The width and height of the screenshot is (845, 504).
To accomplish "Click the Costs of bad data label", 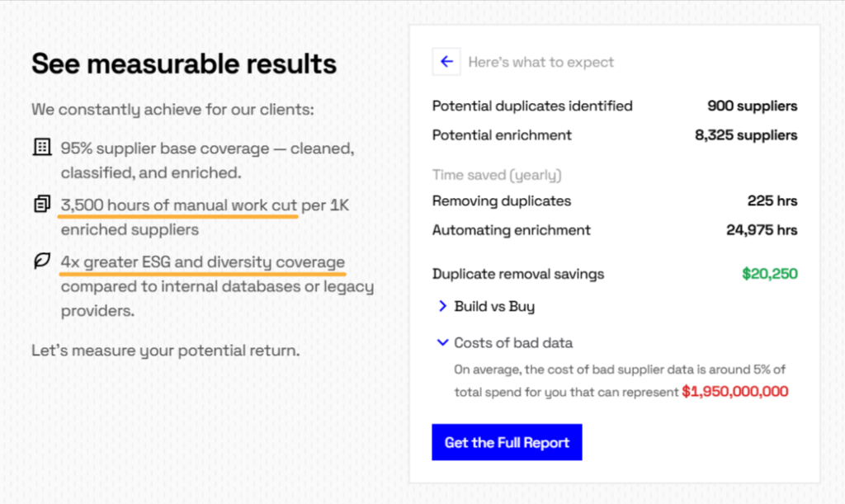I will click(513, 343).
